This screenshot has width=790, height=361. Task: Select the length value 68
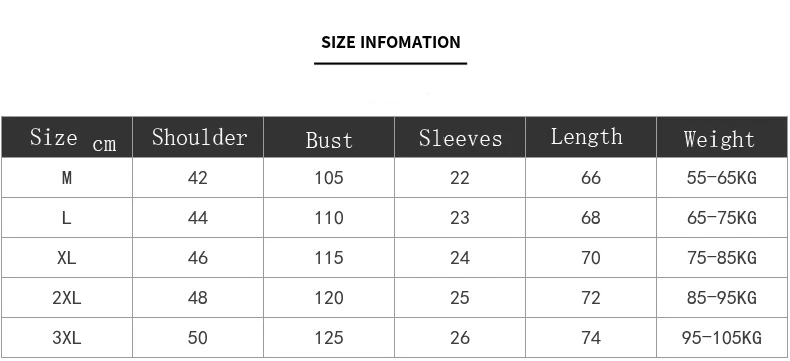click(591, 218)
